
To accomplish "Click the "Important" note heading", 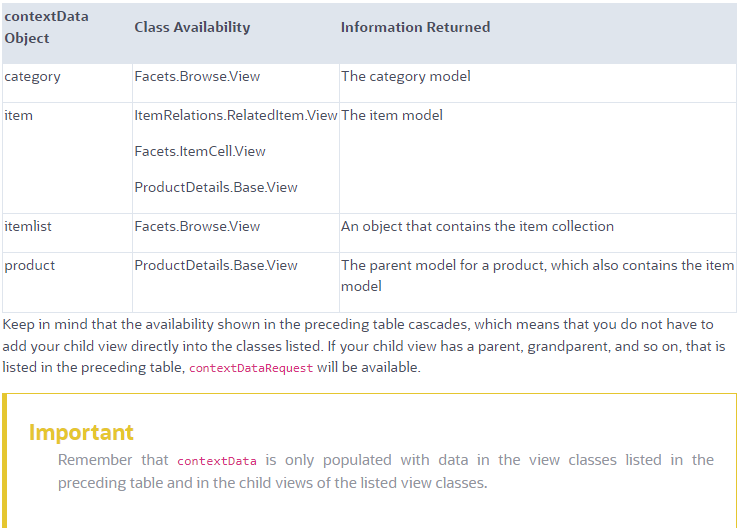I will (81, 433).
